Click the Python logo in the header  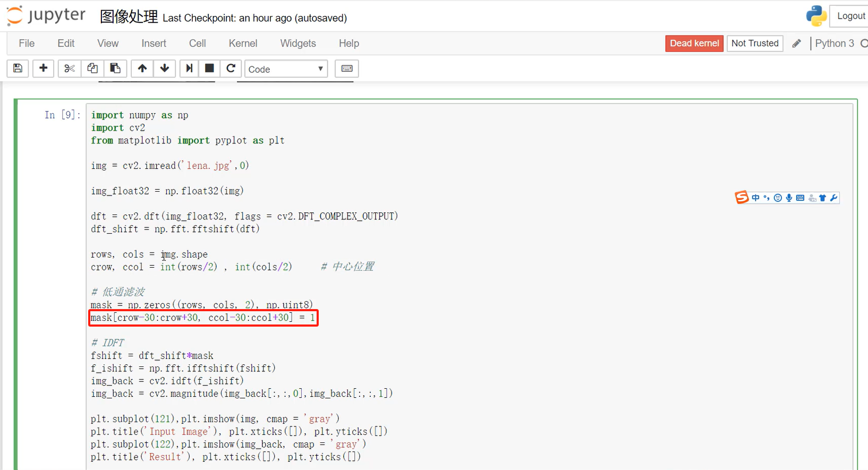pos(816,16)
